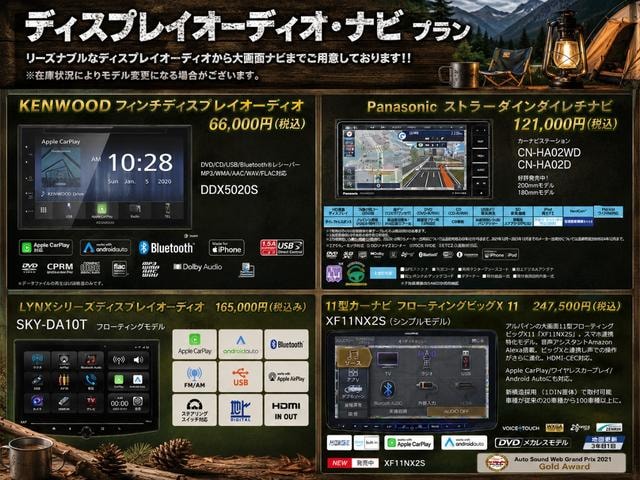Click the red NEW label near XF11NX2S
This screenshot has width=640, height=480.
pos(339,463)
